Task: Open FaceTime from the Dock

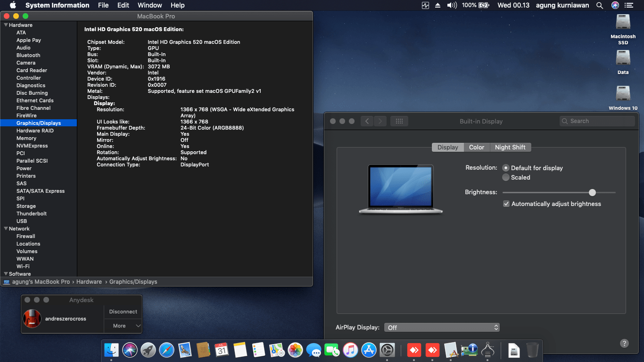Action: tap(332, 350)
